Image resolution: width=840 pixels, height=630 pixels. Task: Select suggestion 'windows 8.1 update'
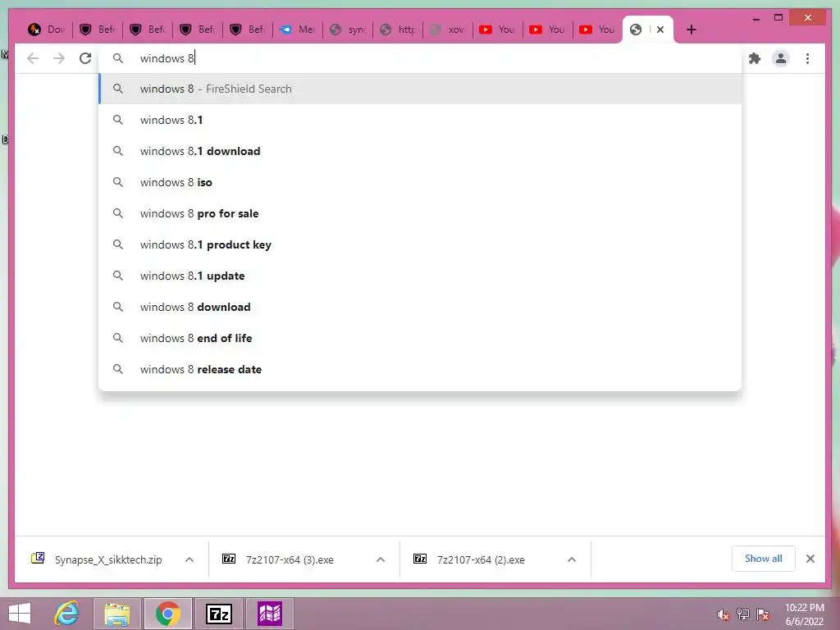[421, 276]
